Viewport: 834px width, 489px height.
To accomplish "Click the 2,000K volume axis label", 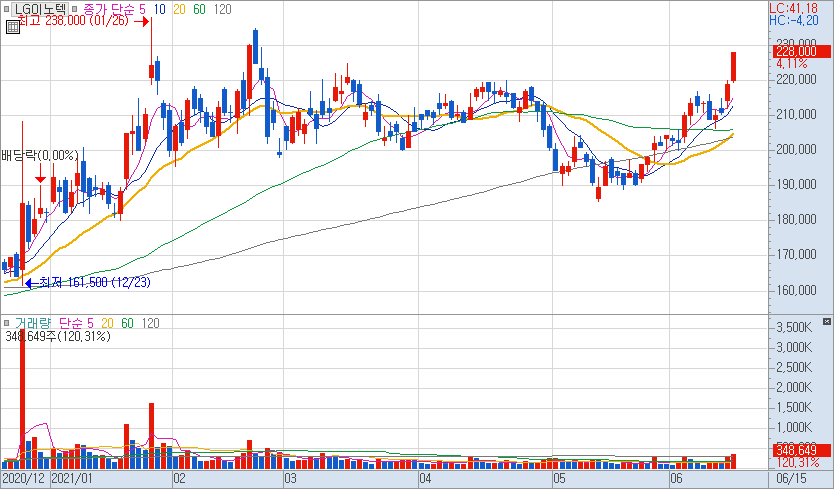I will pos(794,388).
